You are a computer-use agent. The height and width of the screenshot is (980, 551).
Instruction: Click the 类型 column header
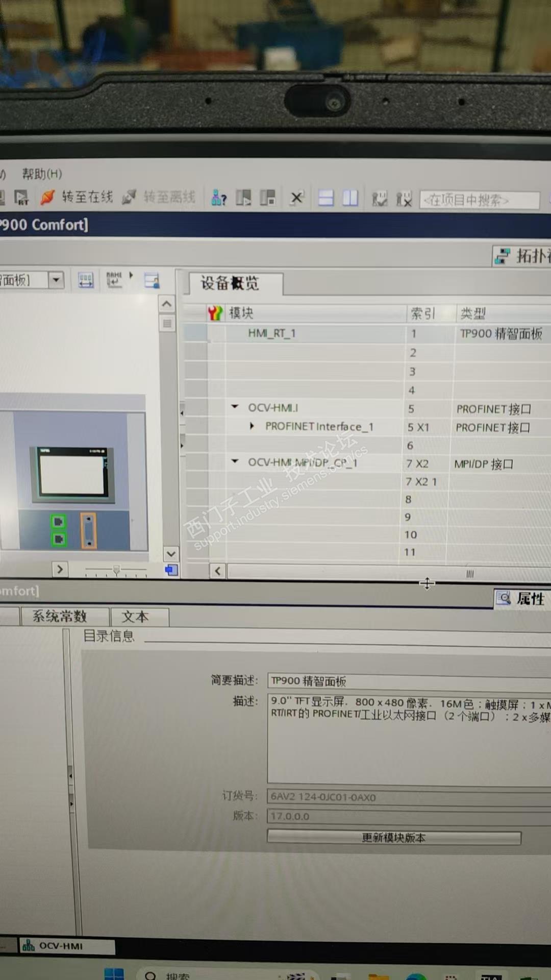[x=473, y=313]
